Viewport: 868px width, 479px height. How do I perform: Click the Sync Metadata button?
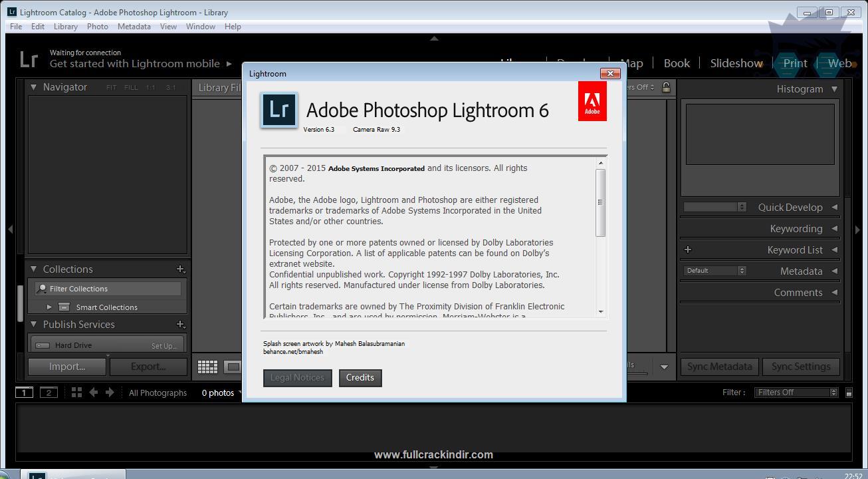click(720, 367)
